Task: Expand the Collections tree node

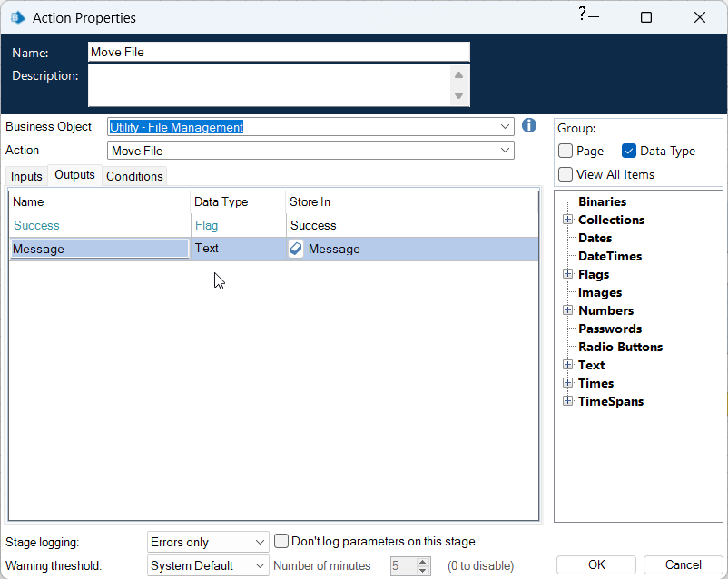Action: coord(567,220)
